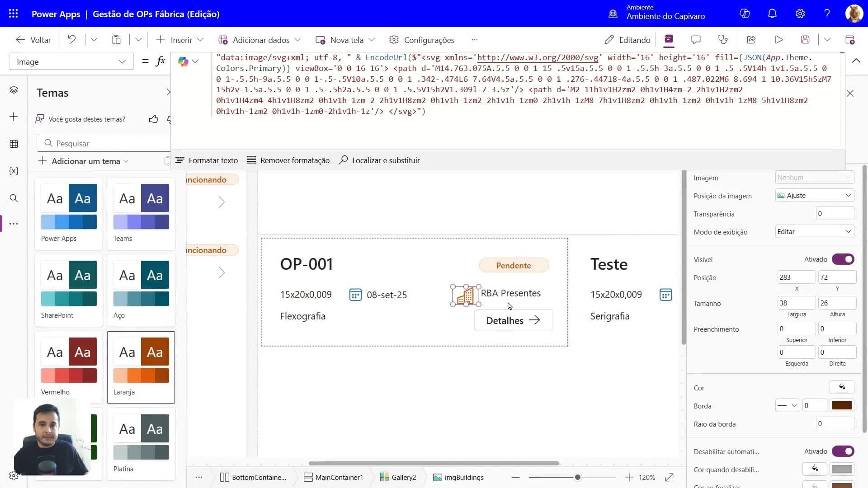Open the Search panel magnifier icon

[x=14, y=198]
